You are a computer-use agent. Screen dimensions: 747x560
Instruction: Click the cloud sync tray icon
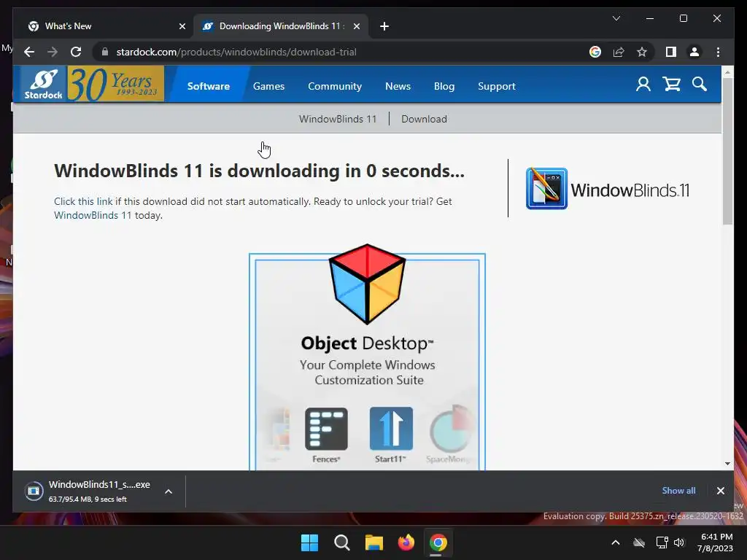click(639, 542)
